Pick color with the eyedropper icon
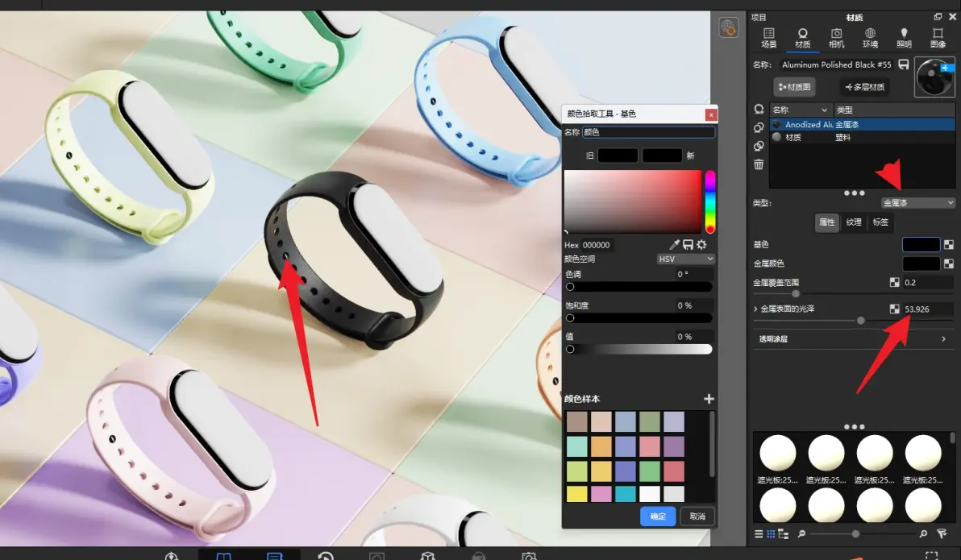961x560 pixels. click(x=674, y=244)
